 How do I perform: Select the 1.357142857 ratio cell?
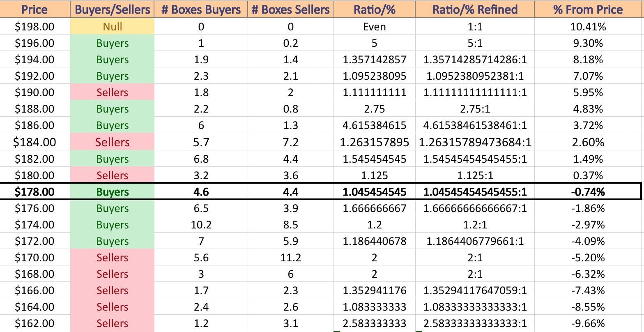coord(374,60)
